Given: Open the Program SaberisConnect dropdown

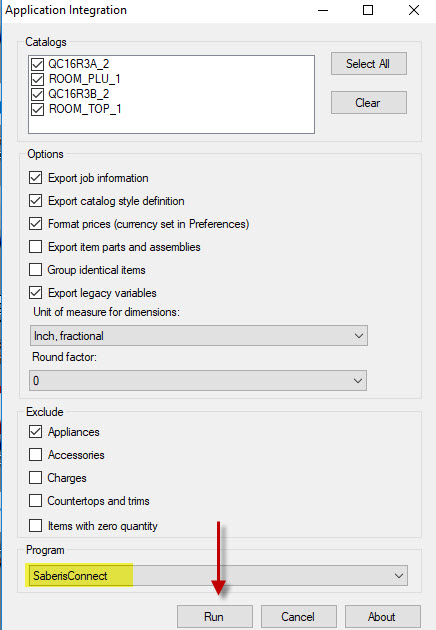Looking at the screenshot, I should [x=217, y=576].
